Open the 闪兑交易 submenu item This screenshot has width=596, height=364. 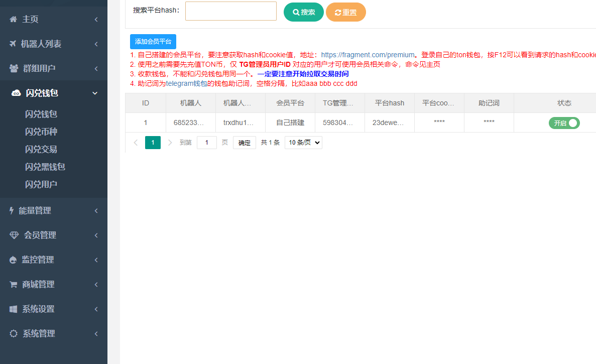click(41, 149)
